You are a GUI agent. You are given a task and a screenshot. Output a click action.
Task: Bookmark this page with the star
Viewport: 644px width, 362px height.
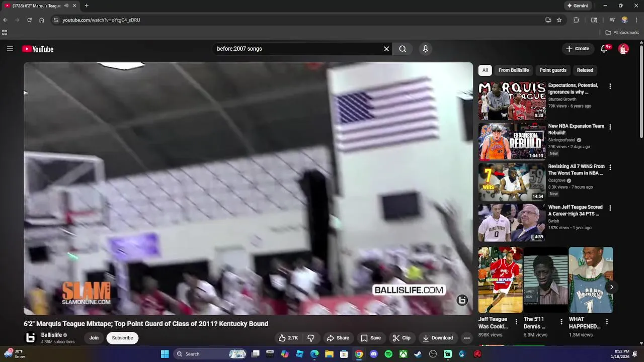point(559,20)
